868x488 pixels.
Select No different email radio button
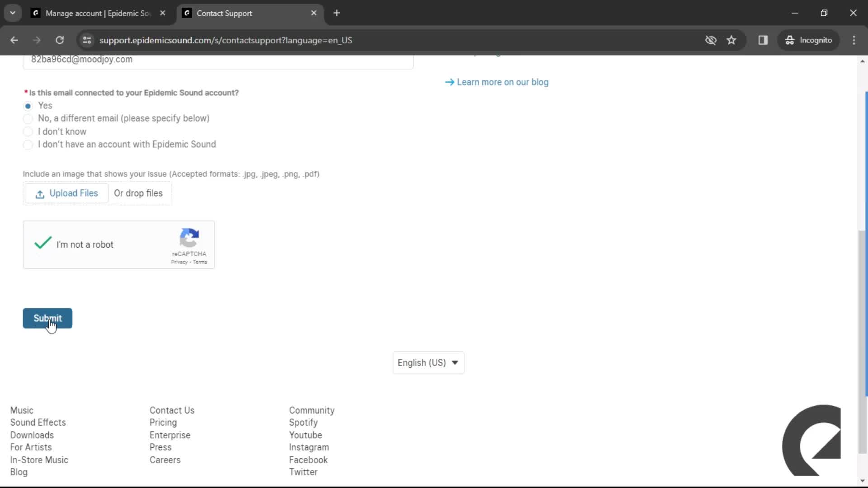tap(28, 118)
